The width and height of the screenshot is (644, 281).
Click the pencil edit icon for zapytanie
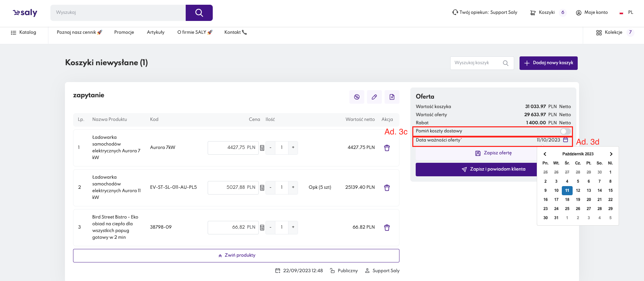coord(374,97)
